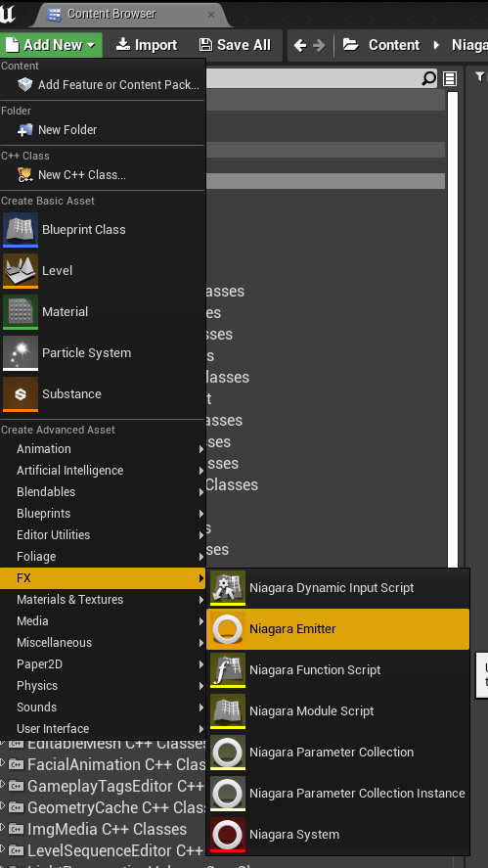Click the Niagara Emitter ring icon
The width and height of the screenshot is (488, 868).
[x=228, y=629]
